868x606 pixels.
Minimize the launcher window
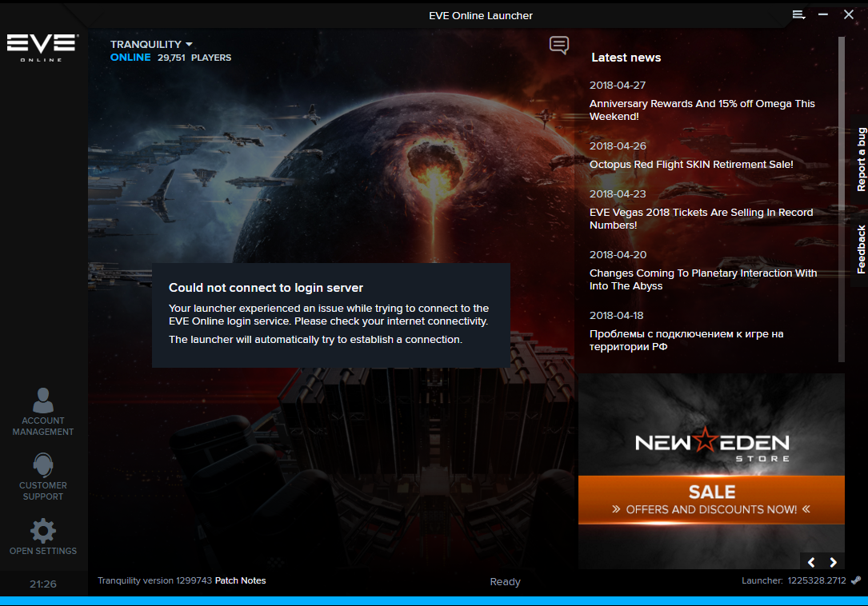[x=823, y=15]
